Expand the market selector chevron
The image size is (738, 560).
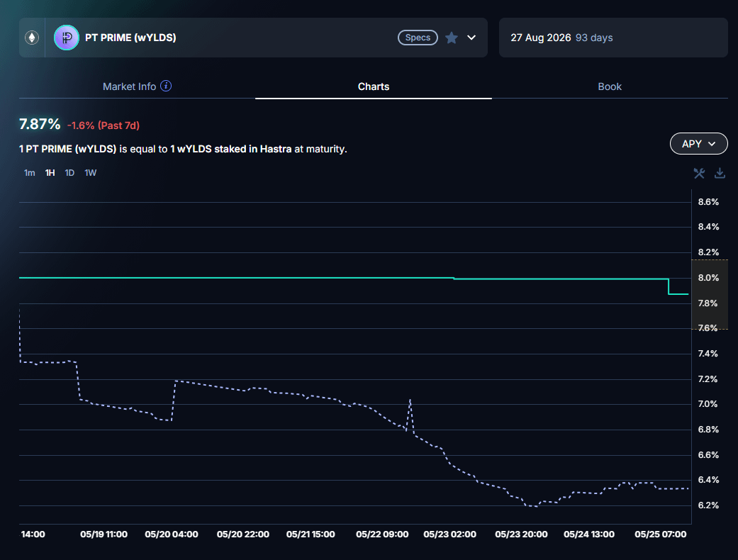(471, 38)
